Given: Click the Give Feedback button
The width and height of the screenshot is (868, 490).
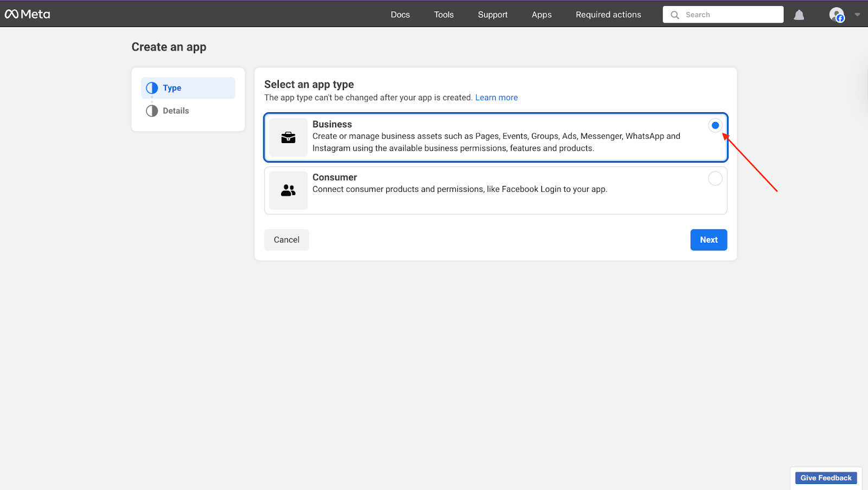Looking at the screenshot, I should (x=826, y=478).
